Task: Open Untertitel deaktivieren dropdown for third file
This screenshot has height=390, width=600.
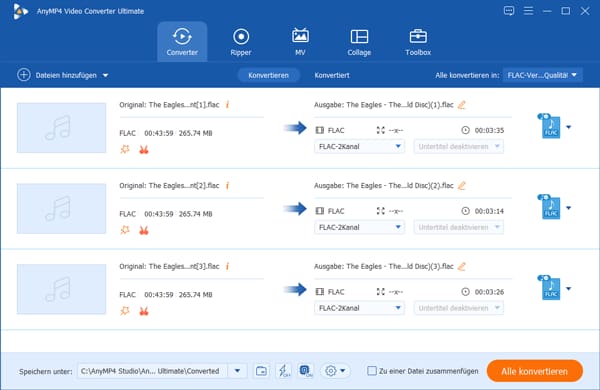Action: [x=458, y=308]
